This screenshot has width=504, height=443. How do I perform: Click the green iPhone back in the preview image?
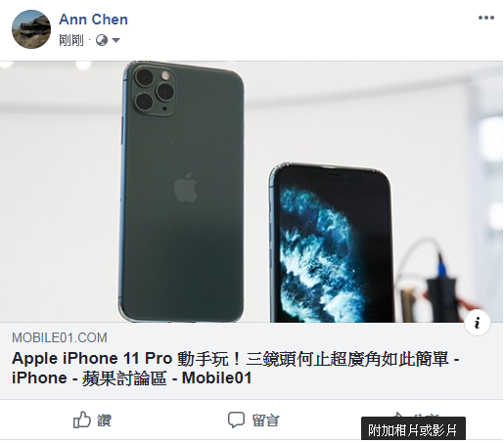[x=181, y=192]
